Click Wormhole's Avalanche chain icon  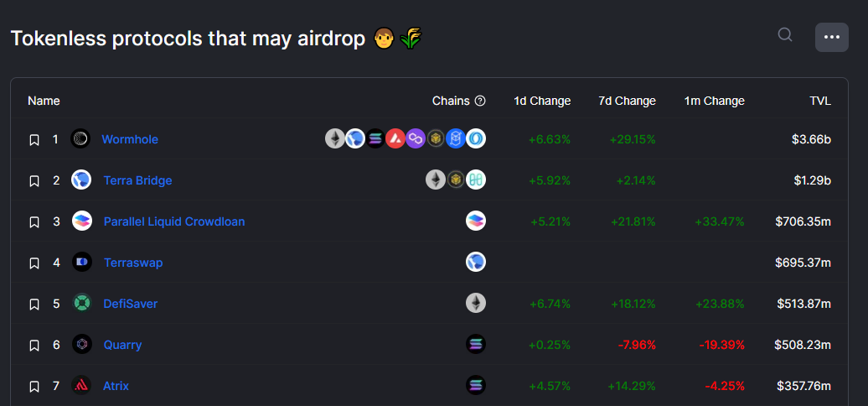tap(395, 138)
